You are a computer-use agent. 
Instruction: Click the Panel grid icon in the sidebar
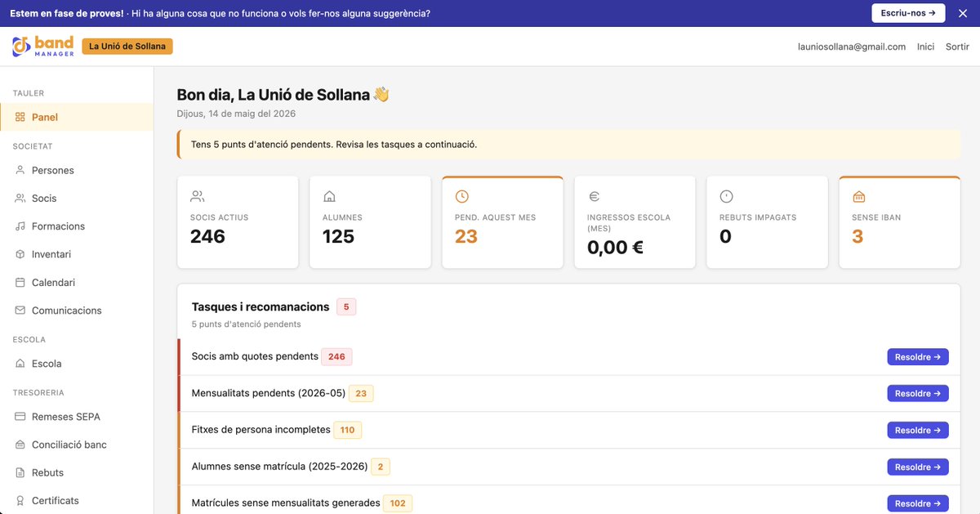tap(20, 117)
